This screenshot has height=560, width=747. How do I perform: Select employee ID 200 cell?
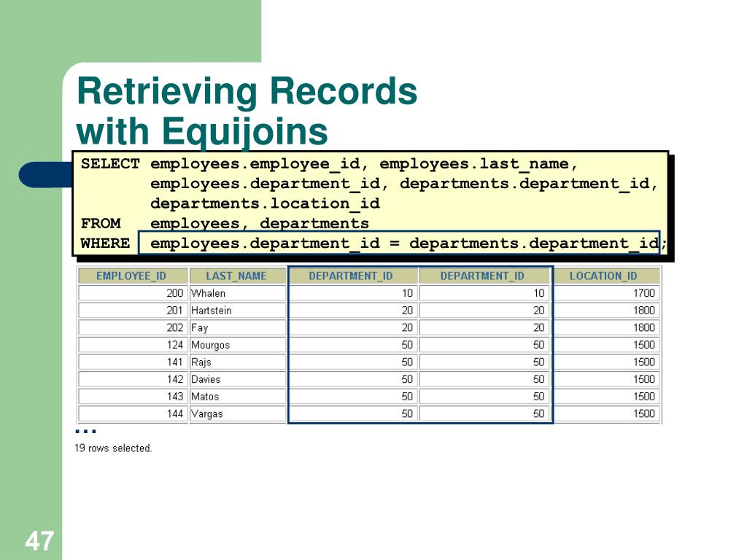(x=133, y=293)
